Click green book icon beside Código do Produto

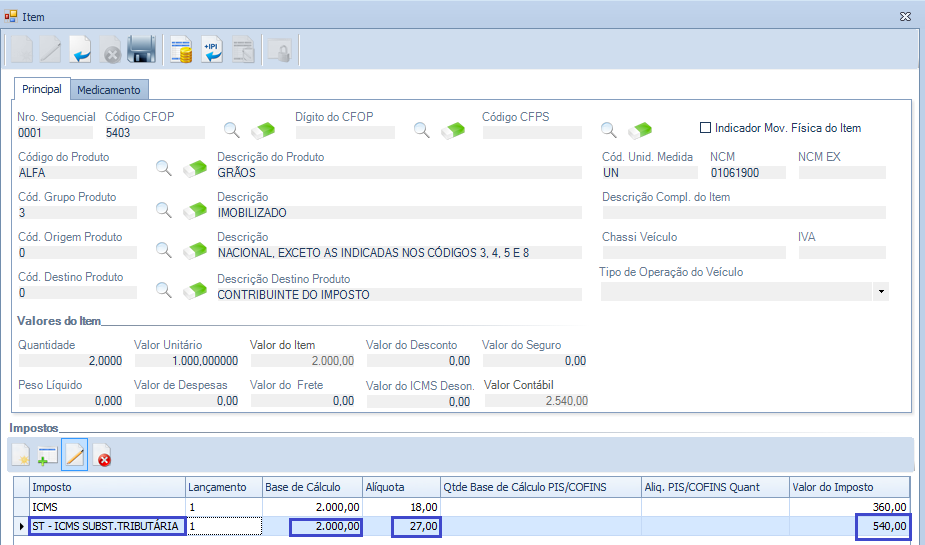click(195, 169)
